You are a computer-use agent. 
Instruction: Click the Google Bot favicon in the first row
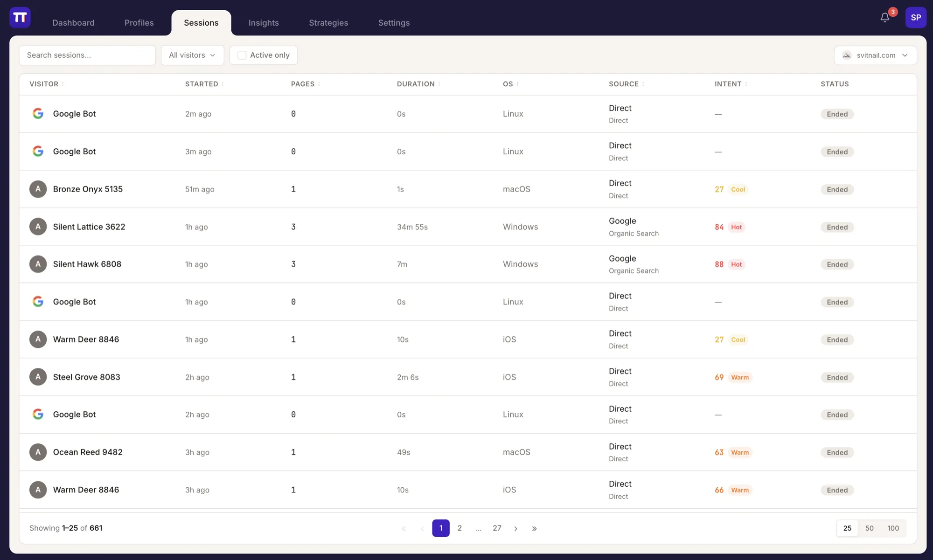(38, 113)
